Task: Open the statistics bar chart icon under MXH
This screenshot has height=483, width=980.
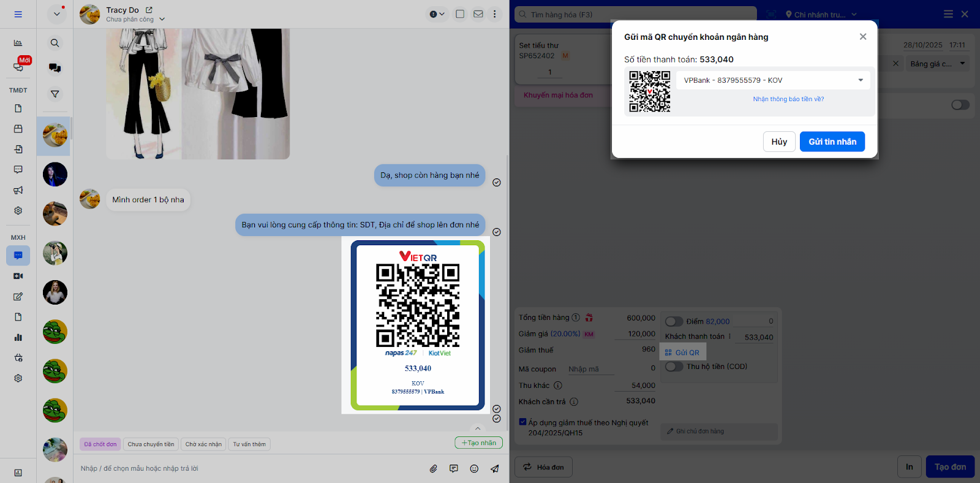Action: (x=18, y=337)
